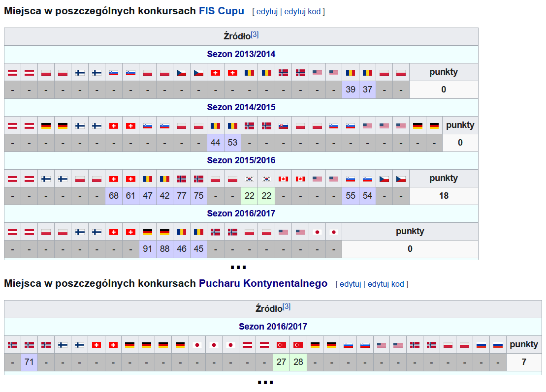Click edytuj kod next to FIS Cupu heading
546x392 pixels.
click(302, 11)
